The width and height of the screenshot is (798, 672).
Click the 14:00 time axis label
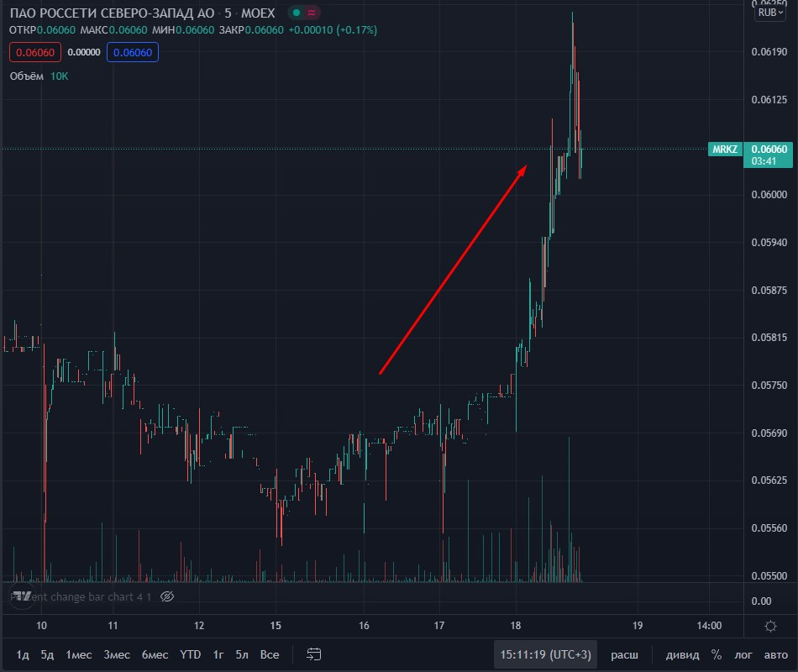[x=709, y=626]
